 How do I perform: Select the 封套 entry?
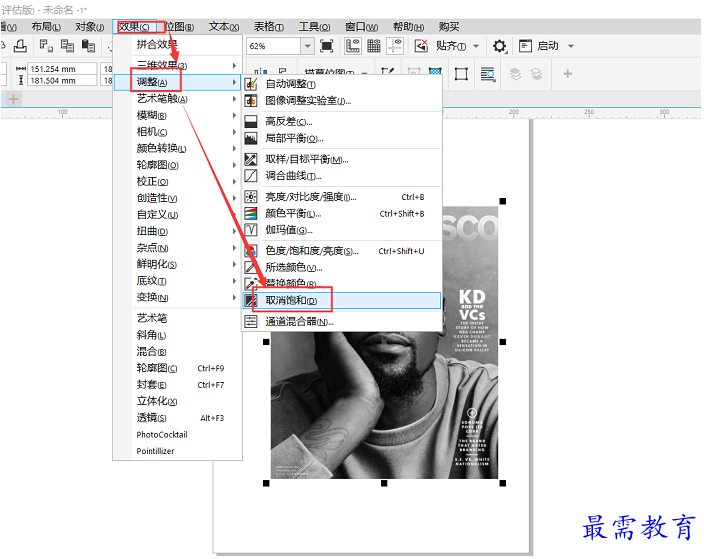pyautogui.click(x=177, y=385)
